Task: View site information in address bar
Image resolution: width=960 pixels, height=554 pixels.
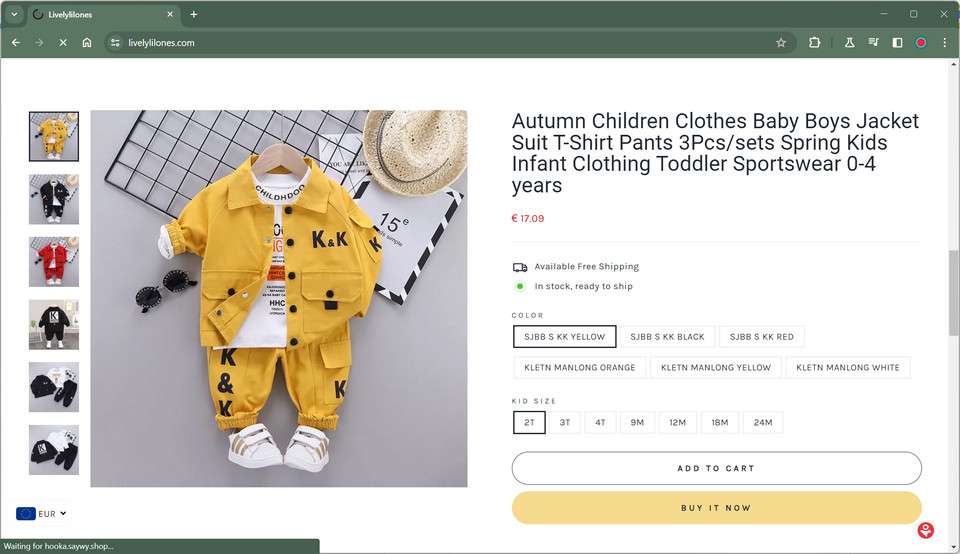Action: coord(115,43)
